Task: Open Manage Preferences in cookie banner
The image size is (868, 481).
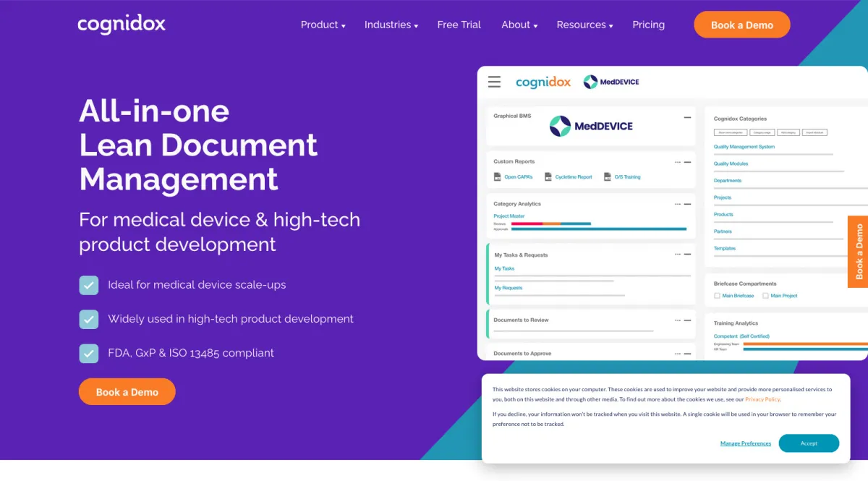Action: click(x=746, y=443)
